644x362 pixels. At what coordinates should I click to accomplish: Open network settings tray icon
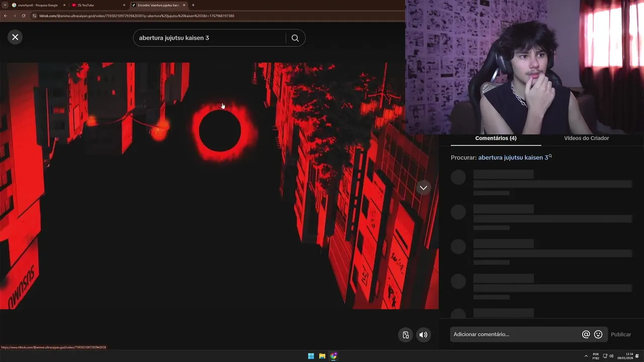605,356
